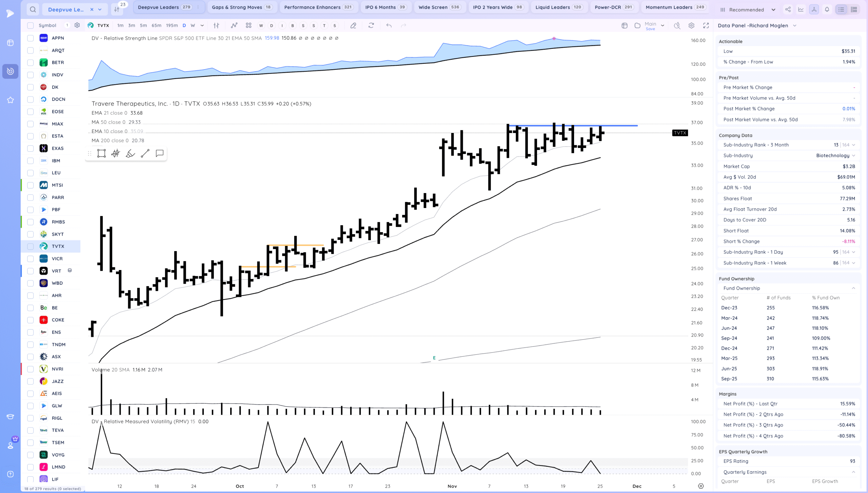This screenshot has height=493, width=868.
Task: Select the rectangle drawing tool
Action: (x=101, y=153)
